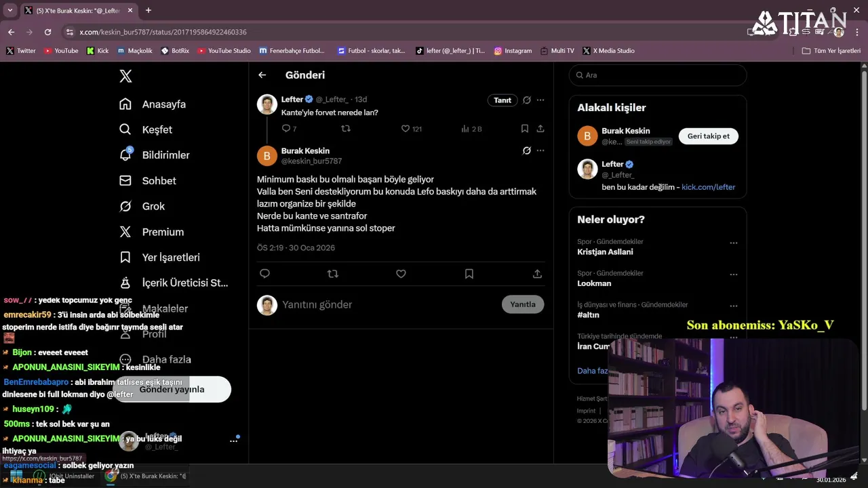Open Twitter bookmark
This screenshot has width=868, height=488.
(x=21, y=51)
